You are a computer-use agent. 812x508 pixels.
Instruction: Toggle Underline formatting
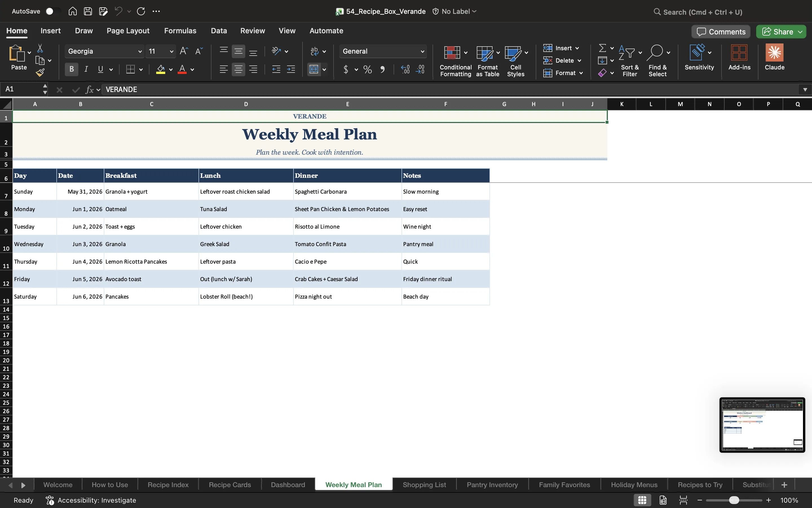(x=100, y=69)
